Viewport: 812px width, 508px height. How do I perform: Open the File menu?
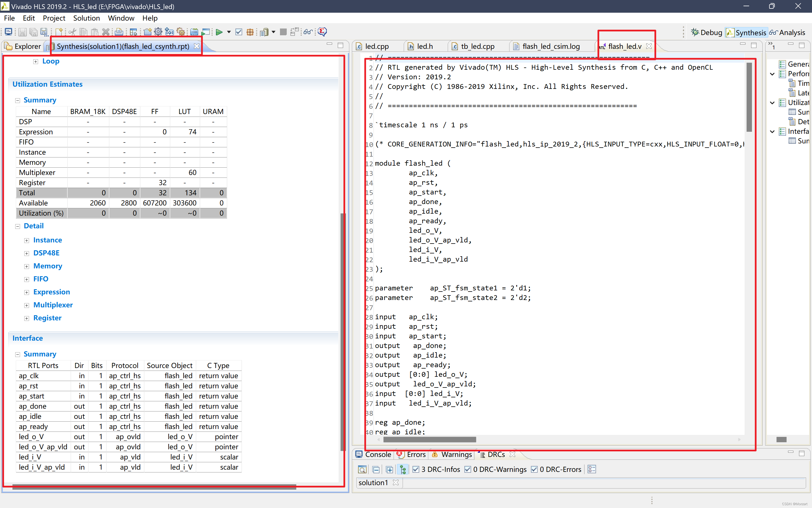[9, 18]
